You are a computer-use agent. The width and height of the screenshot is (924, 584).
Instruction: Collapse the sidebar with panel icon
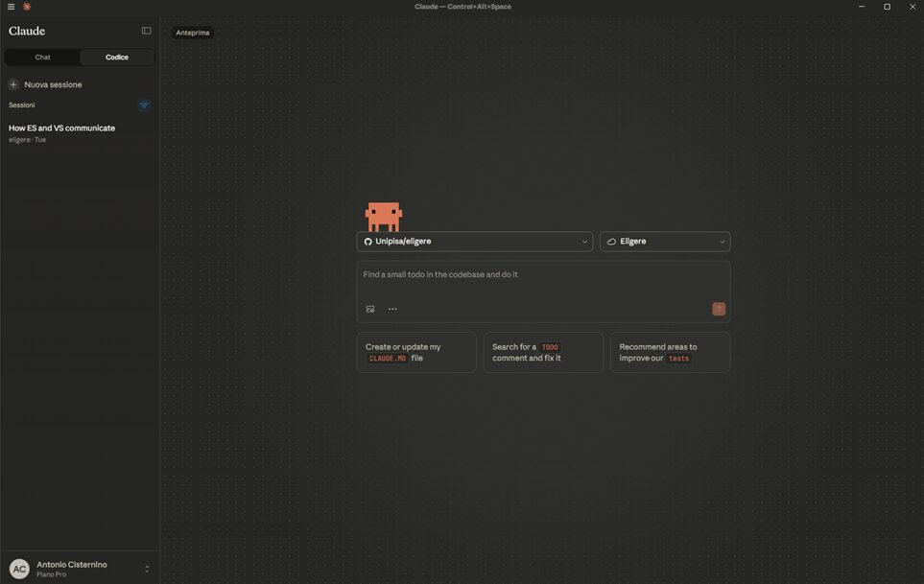[146, 31]
